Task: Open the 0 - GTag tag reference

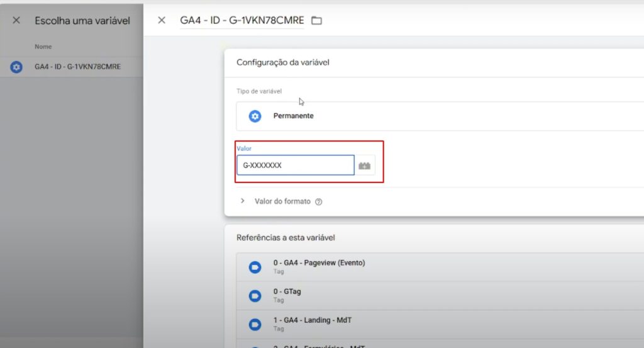Action: tap(440, 296)
